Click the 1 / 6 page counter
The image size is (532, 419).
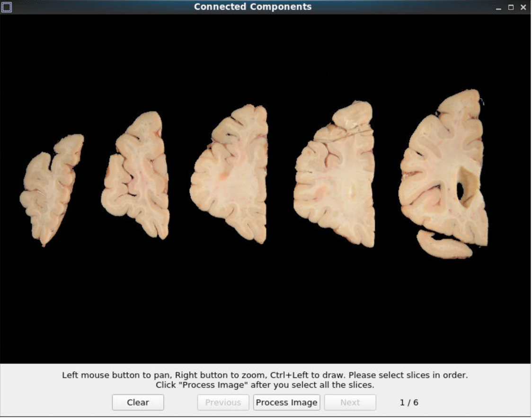(409, 402)
